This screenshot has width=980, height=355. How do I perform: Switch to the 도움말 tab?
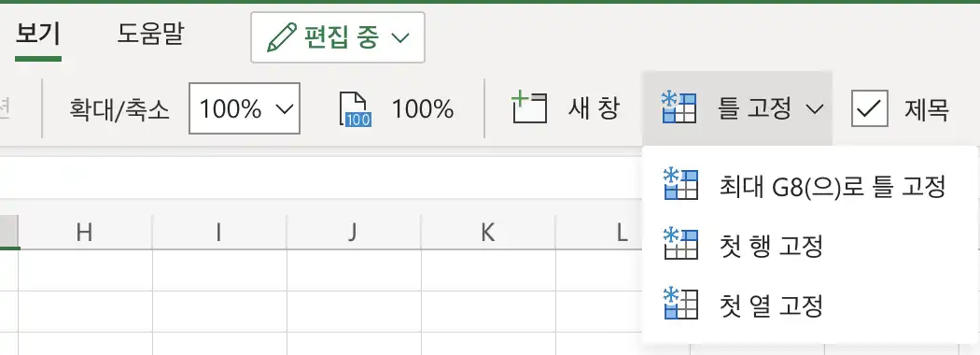coord(150,35)
